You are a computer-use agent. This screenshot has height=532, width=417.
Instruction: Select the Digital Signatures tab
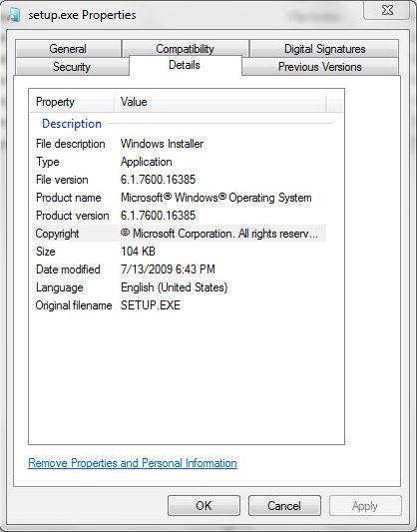point(324,49)
